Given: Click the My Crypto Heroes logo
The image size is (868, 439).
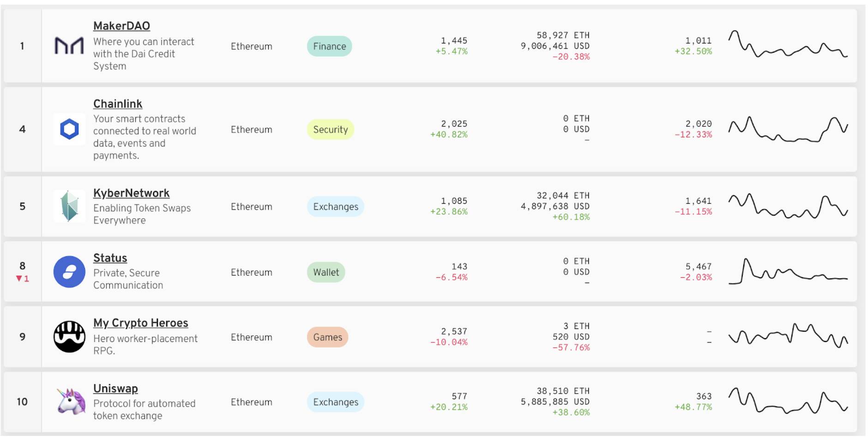Looking at the screenshot, I should tap(69, 337).
